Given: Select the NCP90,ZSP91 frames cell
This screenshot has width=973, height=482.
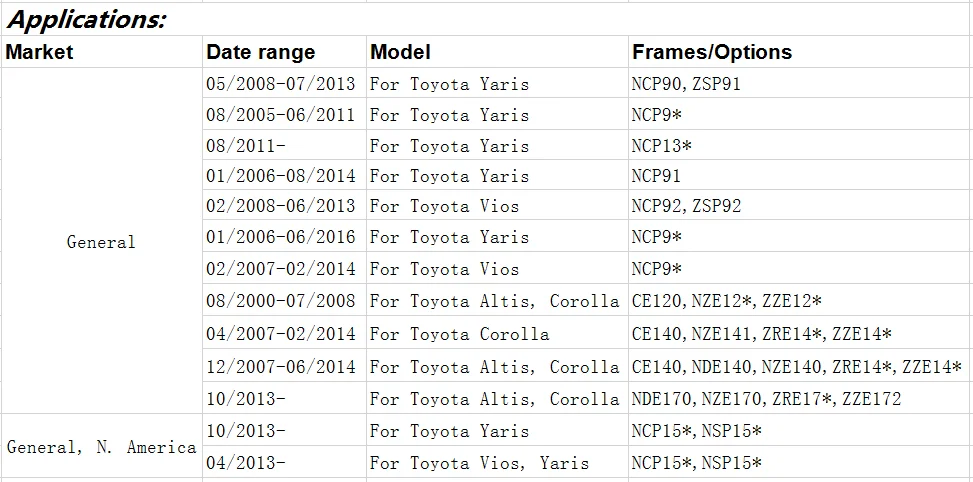Looking at the screenshot, I should [800, 84].
